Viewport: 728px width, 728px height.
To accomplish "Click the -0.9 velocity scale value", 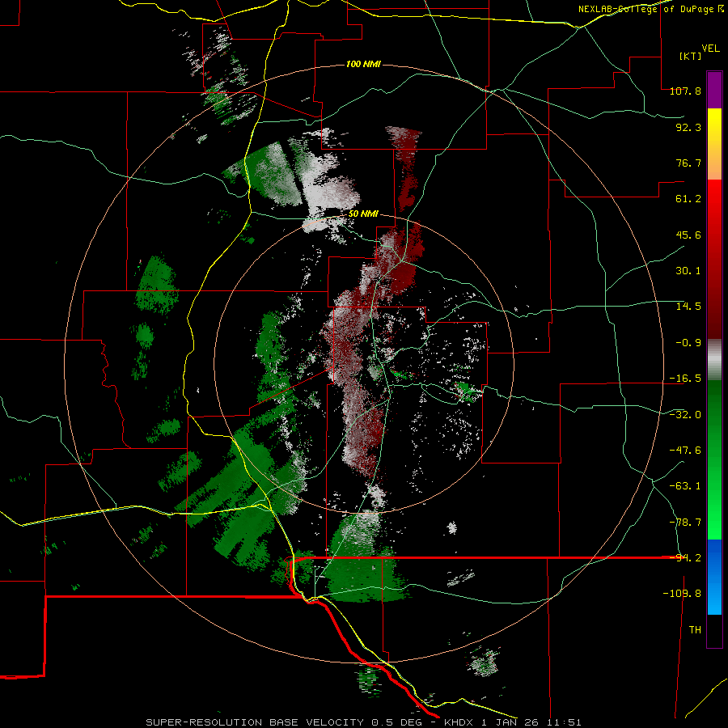I will tap(688, 343).
